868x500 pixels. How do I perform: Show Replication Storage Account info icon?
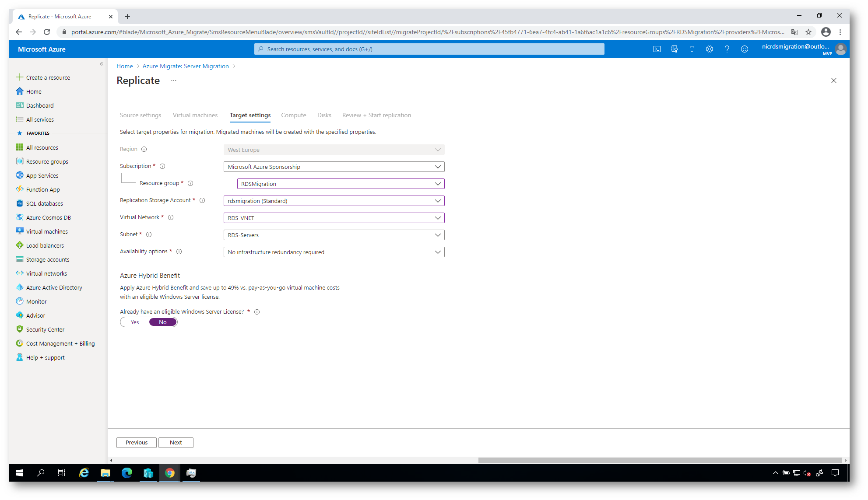tap(202, 200)
